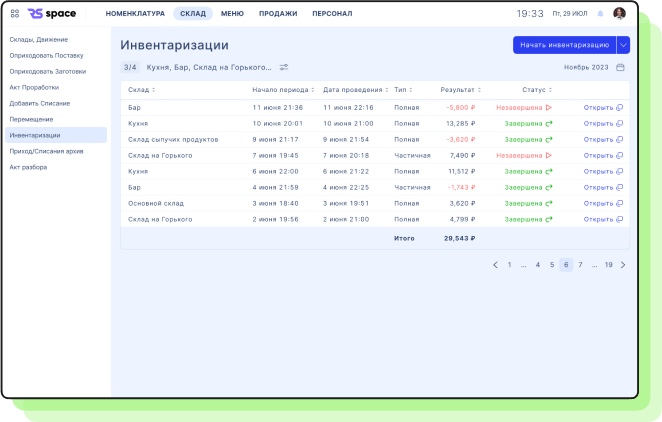
Task: Open the calendar icon next to Ноябрь 2023
Action: pyautogui.click(x=620, y=67)
